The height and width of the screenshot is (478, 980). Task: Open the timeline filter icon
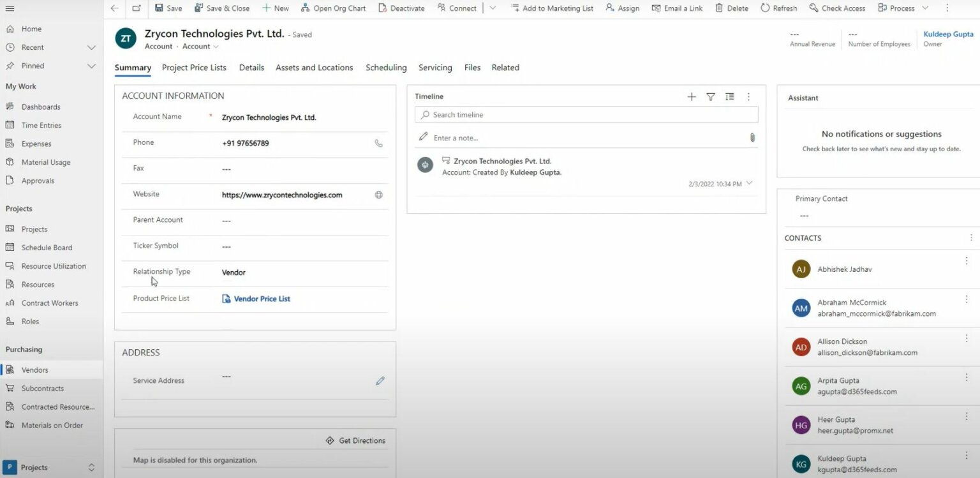click(x=711, y=96)
